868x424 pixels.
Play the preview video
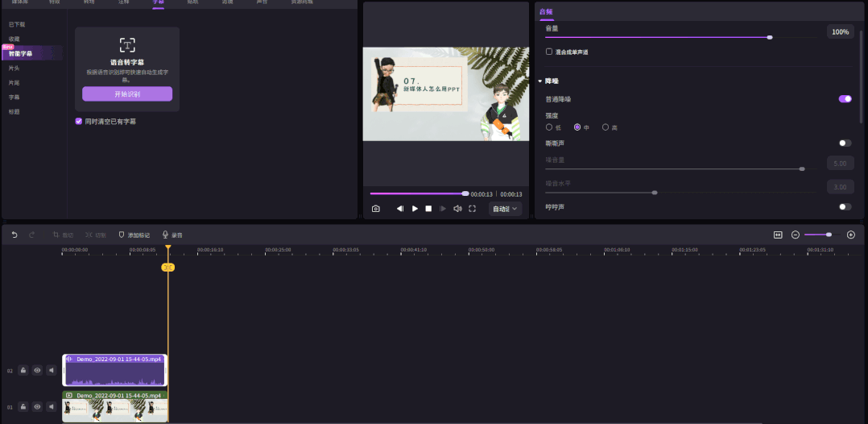415,209
